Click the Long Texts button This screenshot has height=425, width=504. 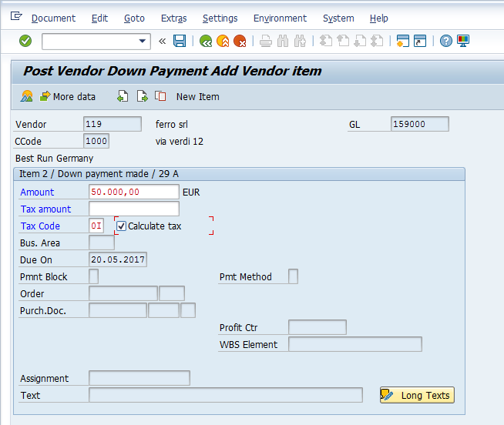[417, 395]
